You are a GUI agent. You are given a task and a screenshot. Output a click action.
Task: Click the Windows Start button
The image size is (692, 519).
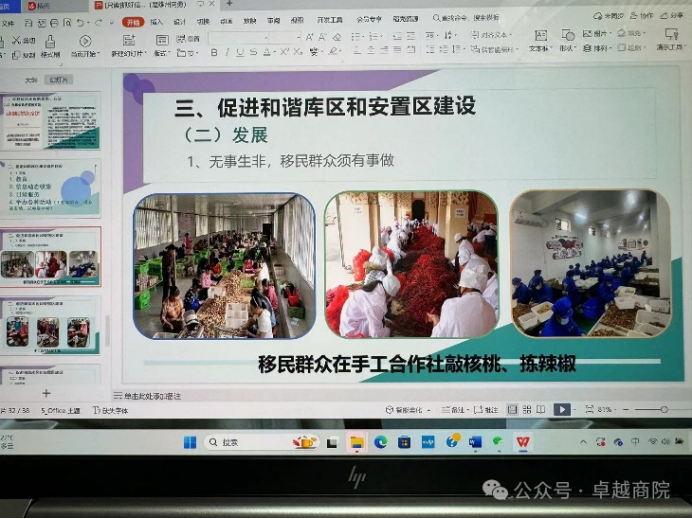click(190, 442)
